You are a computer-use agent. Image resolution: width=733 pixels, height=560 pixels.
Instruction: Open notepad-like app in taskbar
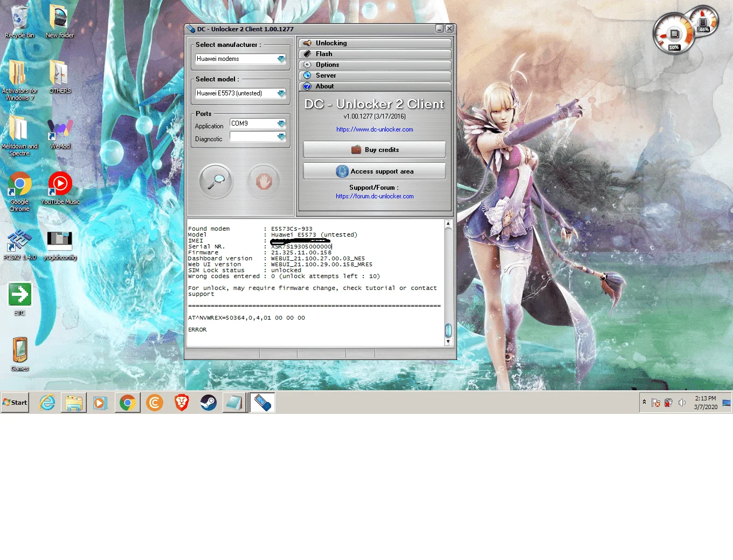coord(234,403)
